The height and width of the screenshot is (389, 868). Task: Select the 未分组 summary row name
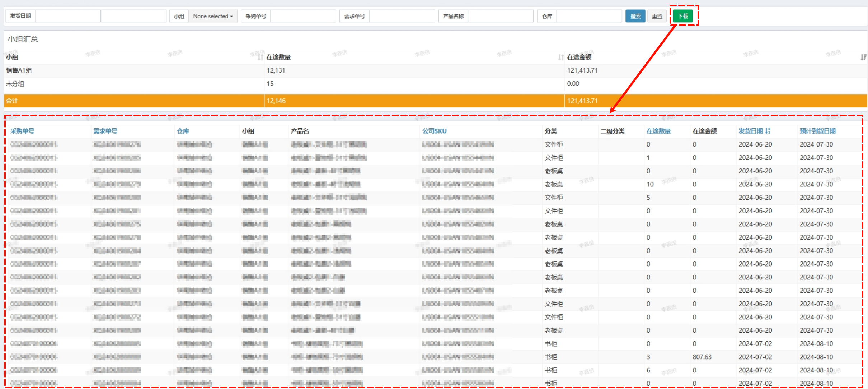pos(15,84)
